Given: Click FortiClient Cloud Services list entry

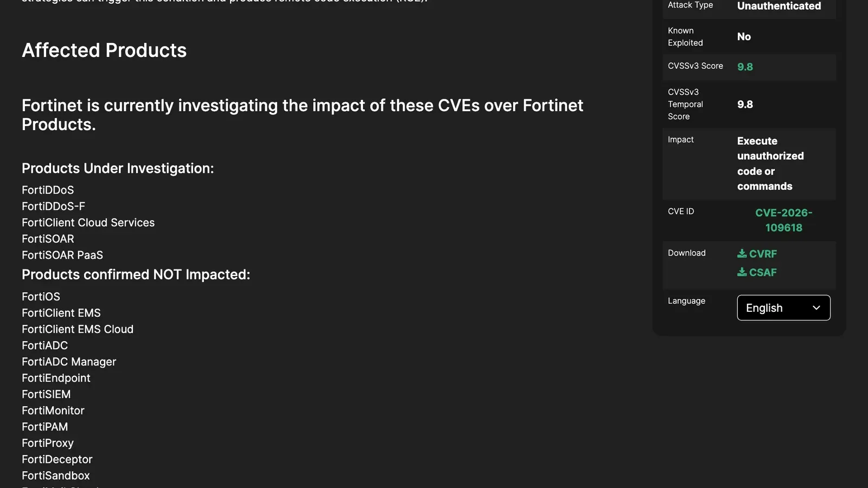Looking at the screenshot, I should click(x=88, y=223).
